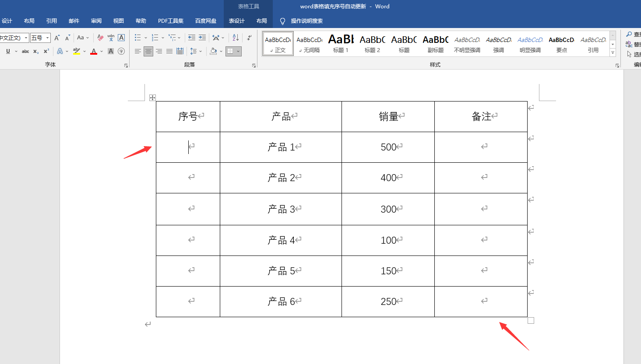Apply 副标题 style
Screen dimensions: 641x364
tap(436, 44)
